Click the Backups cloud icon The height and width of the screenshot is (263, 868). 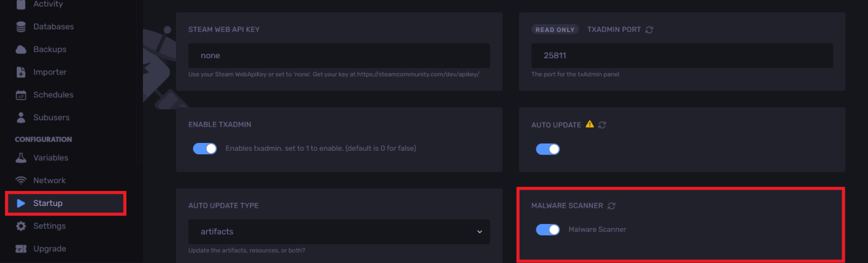[21, 49]
